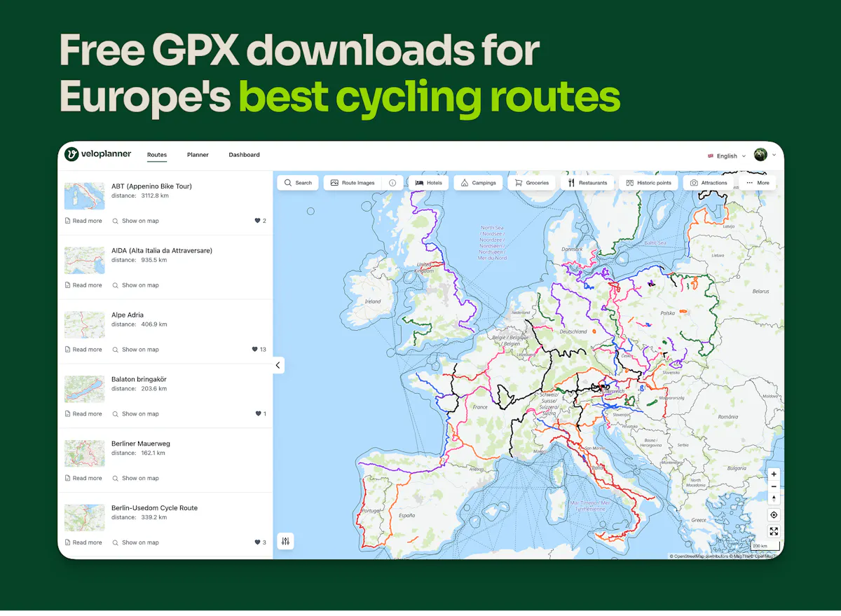Open map filter settings sliders icon

pyautogui.click(x=285, y=541)
